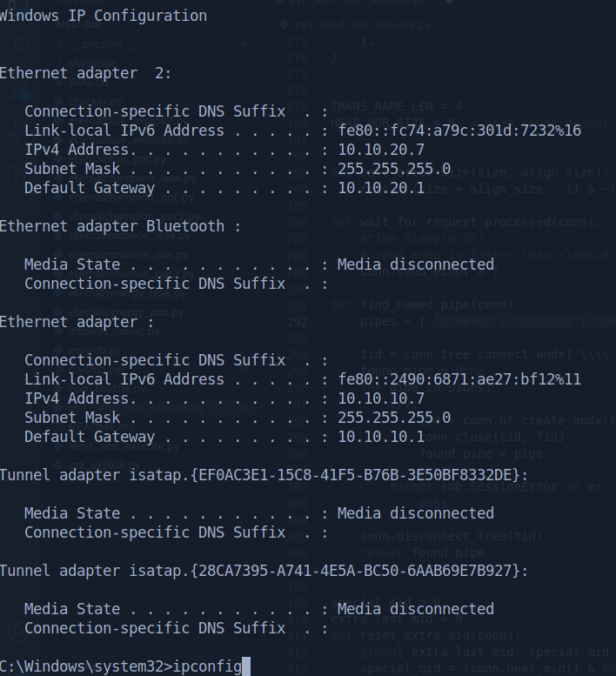Image resolution: width=616 pixels, height=676 pixels.
Task: Click Media disconnected under the Bluetooth adapter
Action: click(415, 264)
